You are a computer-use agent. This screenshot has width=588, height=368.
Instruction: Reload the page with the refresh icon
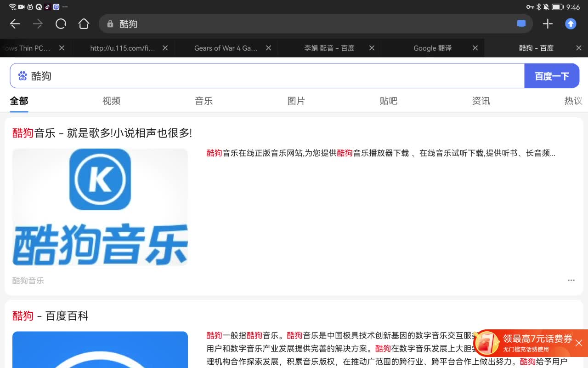61,23
